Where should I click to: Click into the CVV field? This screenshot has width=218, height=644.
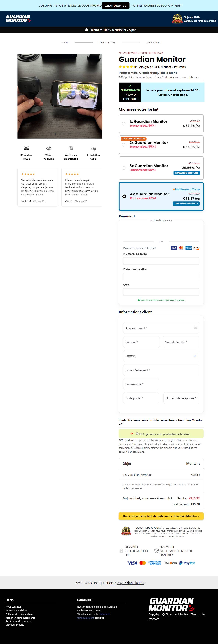click(161, 292)
